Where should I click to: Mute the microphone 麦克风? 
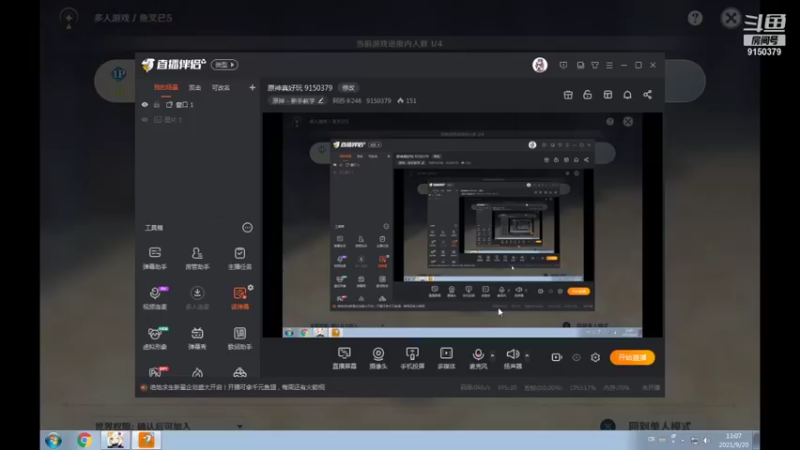tap(478, 358)
